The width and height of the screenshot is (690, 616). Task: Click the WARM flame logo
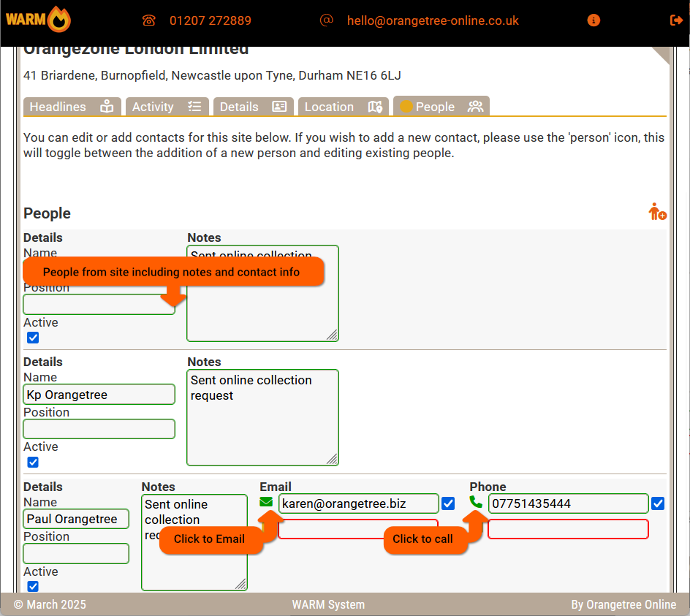tap(38, 20)
